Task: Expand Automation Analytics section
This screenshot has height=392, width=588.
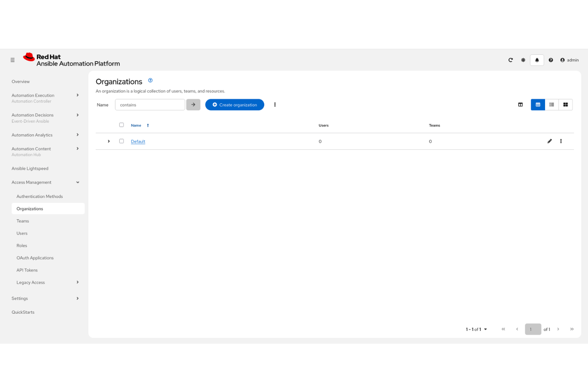Action: (x=45, y=135)
